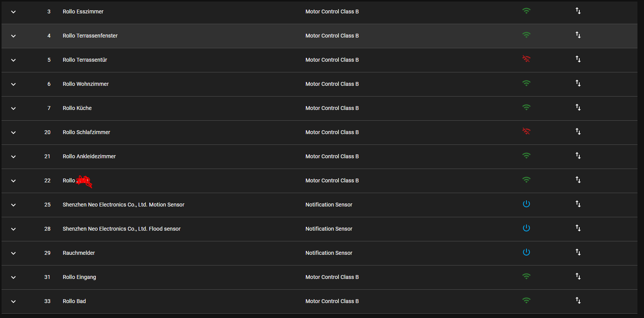Open the Rollo Ankleidezimmer entry
Screen dimensions: 644x318
(x=89, y=156)
